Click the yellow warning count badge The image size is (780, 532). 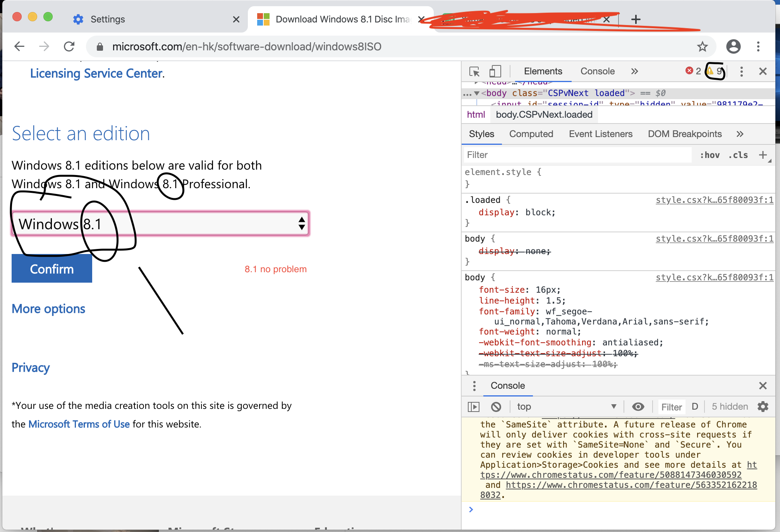click(715, 71)
